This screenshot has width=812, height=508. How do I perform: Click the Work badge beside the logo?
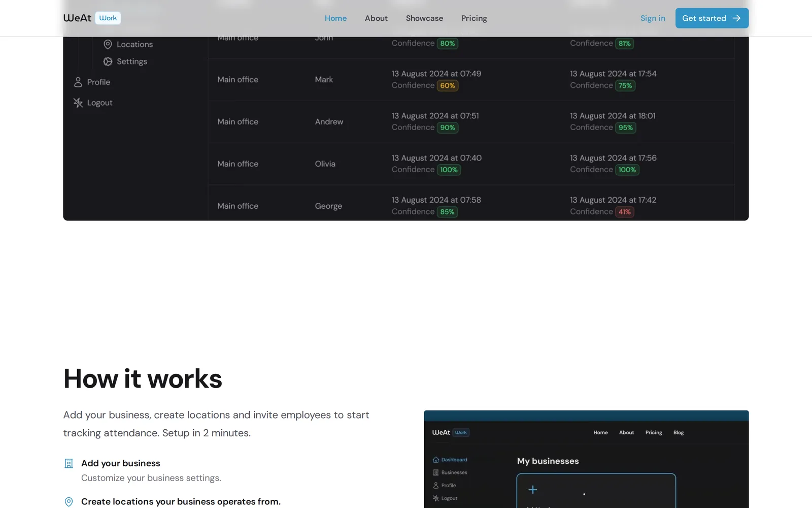tap(108, 18)
